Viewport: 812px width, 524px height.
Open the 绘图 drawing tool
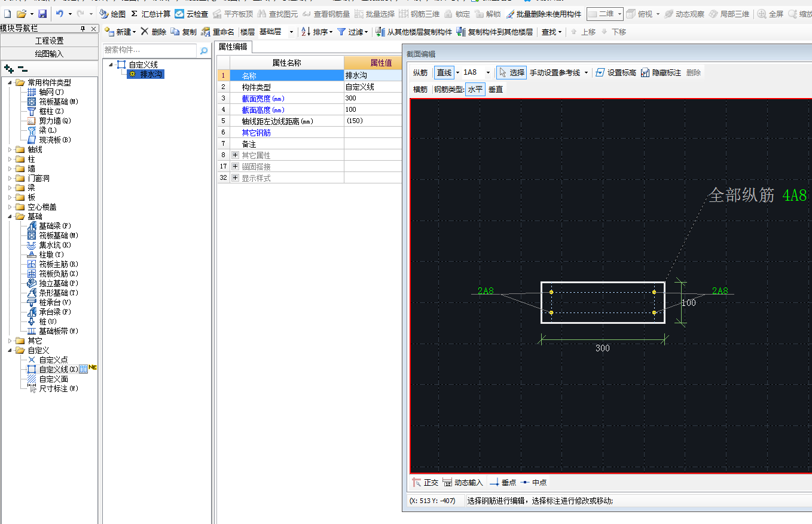point(112,14)
